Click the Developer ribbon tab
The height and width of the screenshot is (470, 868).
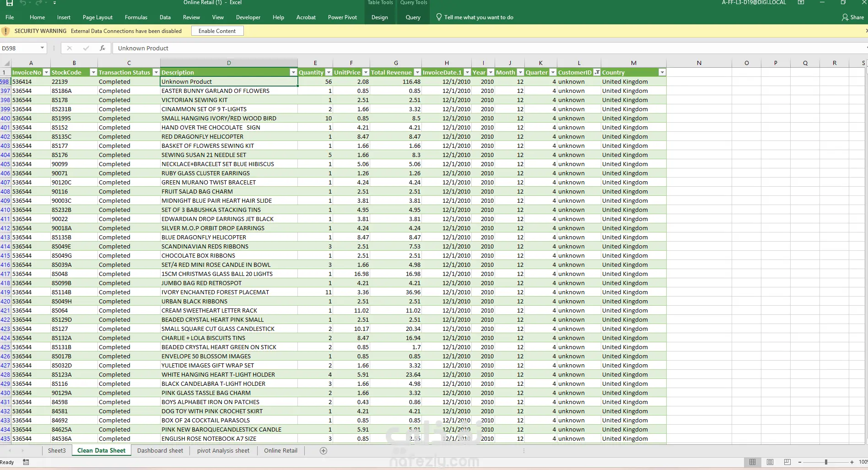coord(248,17)
